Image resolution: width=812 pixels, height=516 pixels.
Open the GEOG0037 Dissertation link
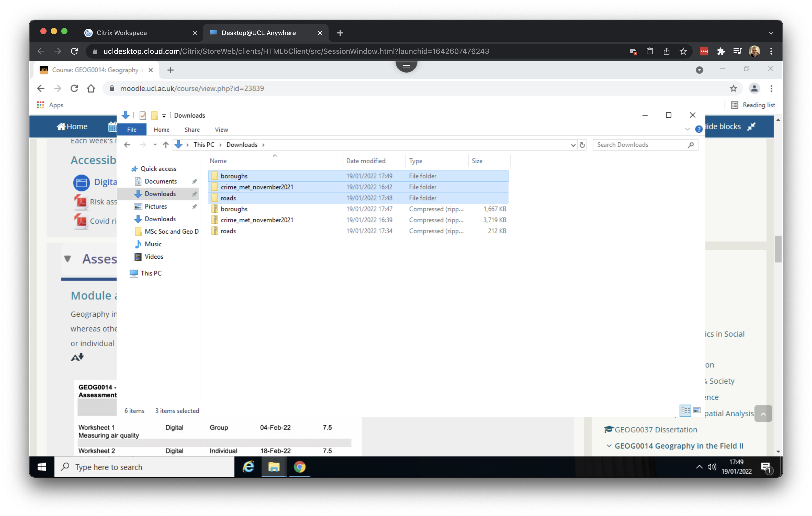655,430
